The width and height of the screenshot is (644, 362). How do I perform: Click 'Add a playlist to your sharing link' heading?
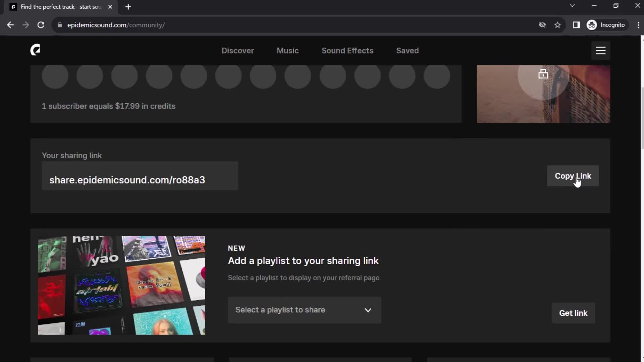pos(303,261)
